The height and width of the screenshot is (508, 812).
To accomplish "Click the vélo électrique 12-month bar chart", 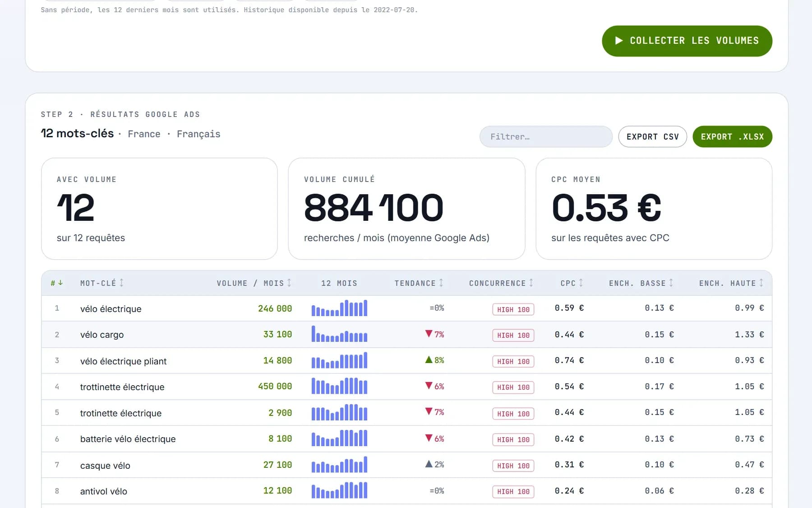I will pyautogui.click(x=339, y=308).
